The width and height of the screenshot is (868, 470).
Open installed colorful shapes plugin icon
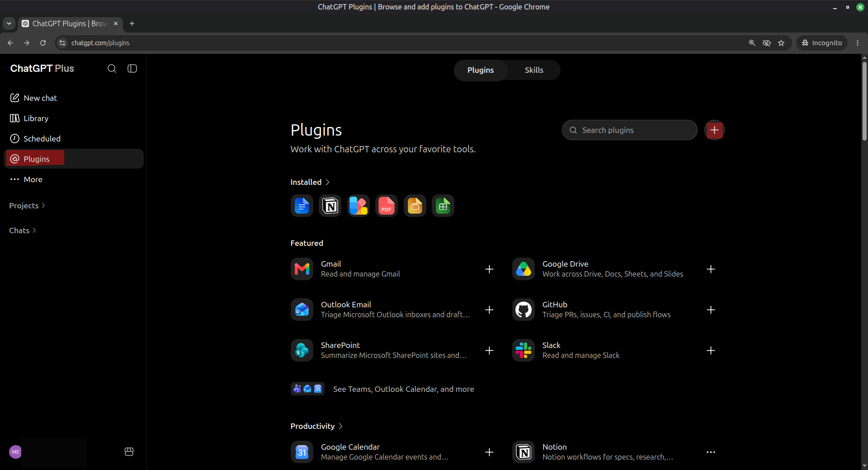tap(359, 206)
